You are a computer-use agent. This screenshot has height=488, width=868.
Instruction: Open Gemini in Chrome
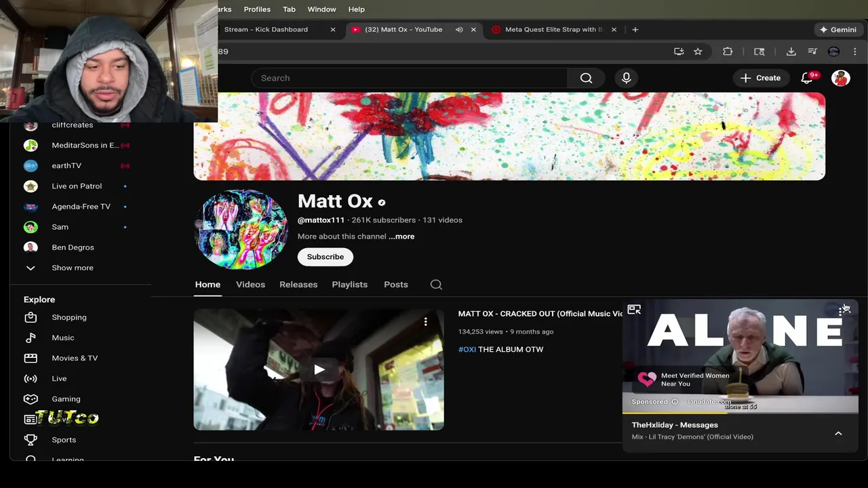coord(838,30)
